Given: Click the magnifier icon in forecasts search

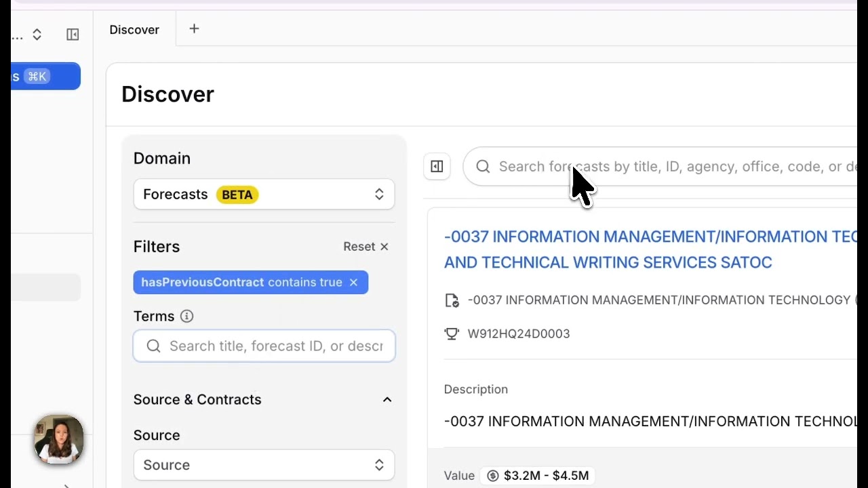Looking at the screenshot, I should point(483,167).
